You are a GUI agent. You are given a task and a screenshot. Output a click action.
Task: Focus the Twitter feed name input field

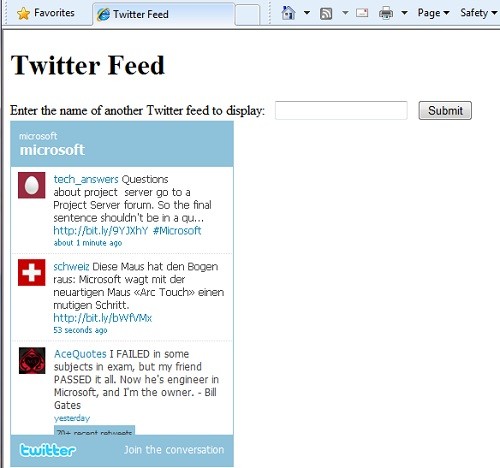pos(341,110)
